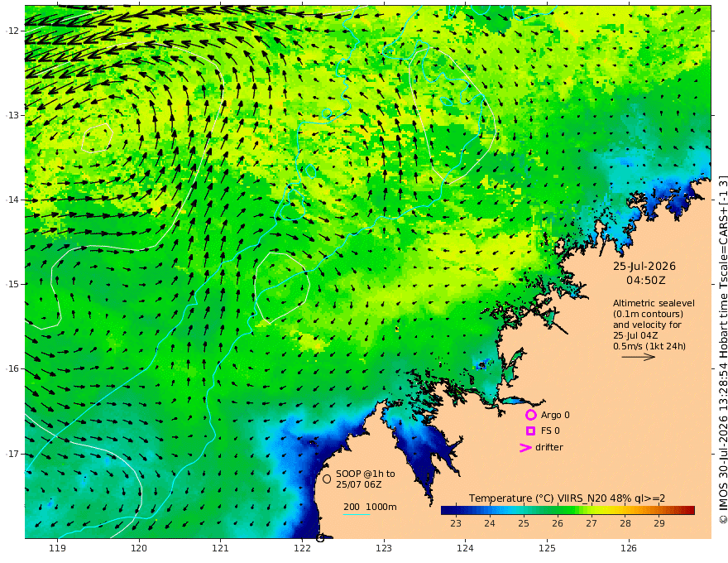Click the black SOOP circle legend marker
The width and height of the screenshot is (728, 563).
click(327, 479)
